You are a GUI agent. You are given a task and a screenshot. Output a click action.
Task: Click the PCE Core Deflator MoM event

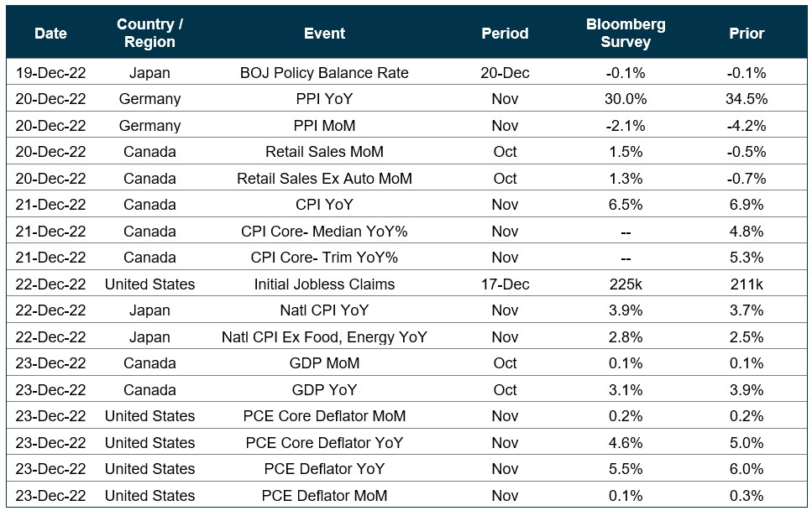pos(324,416)
